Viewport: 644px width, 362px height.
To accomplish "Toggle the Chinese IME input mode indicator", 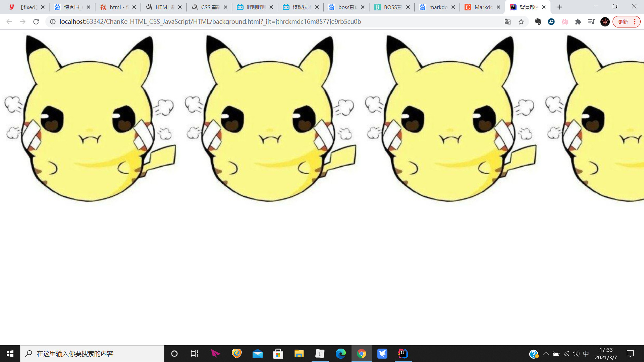I will click(586, 354).
